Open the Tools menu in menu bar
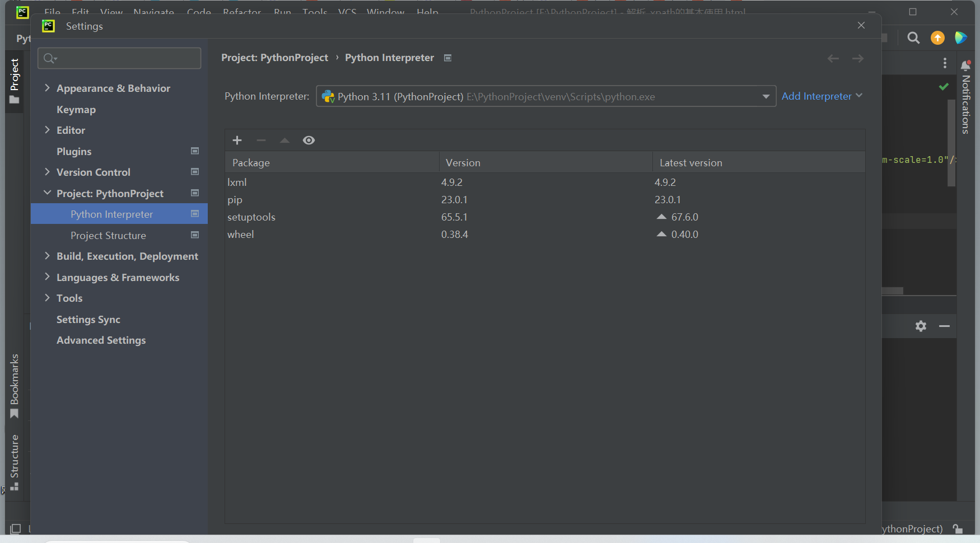Screen dimensions: 980x543 point(315,12)
